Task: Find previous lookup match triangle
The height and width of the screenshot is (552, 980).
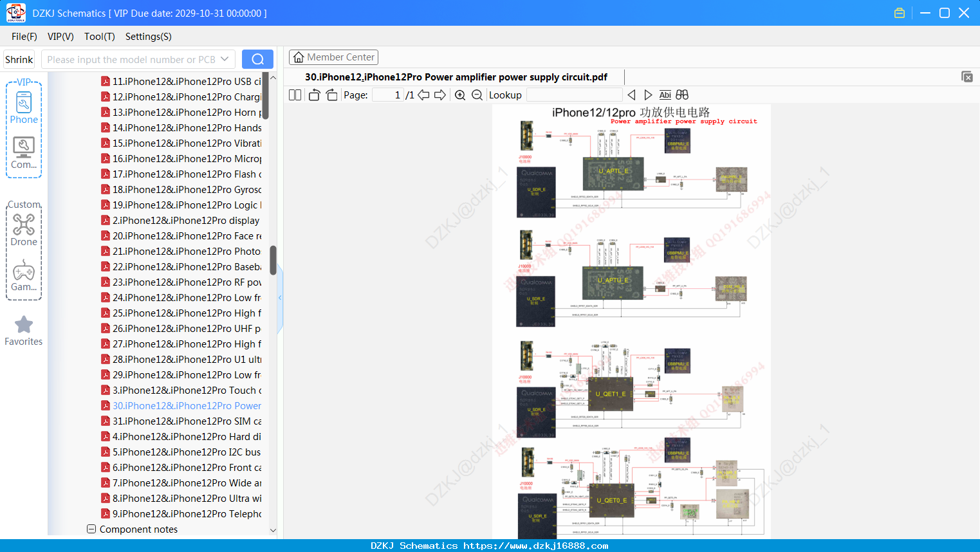Action: click(631, 95)
